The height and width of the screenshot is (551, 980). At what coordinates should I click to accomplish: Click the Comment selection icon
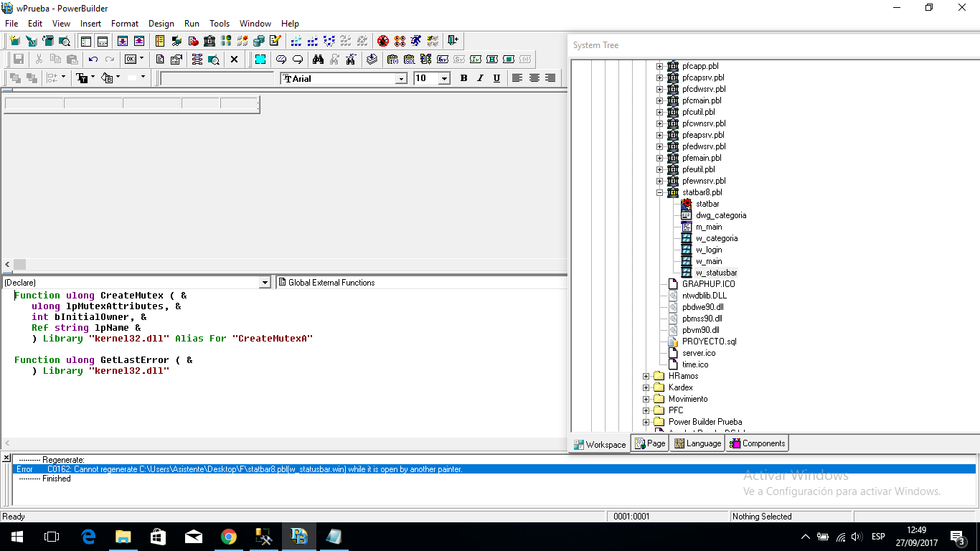281,60
